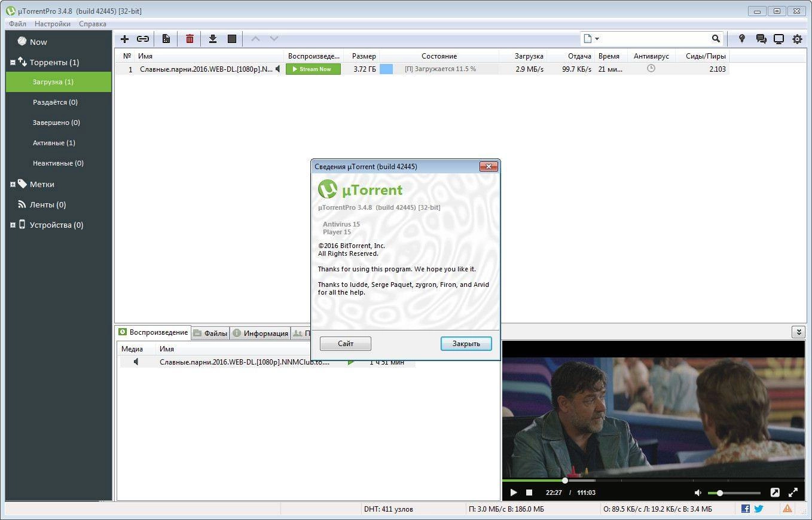The height and width of the screenshot is (520, 812).
Task: Remove torrent with the red trash icon
Action: (190, 39)
